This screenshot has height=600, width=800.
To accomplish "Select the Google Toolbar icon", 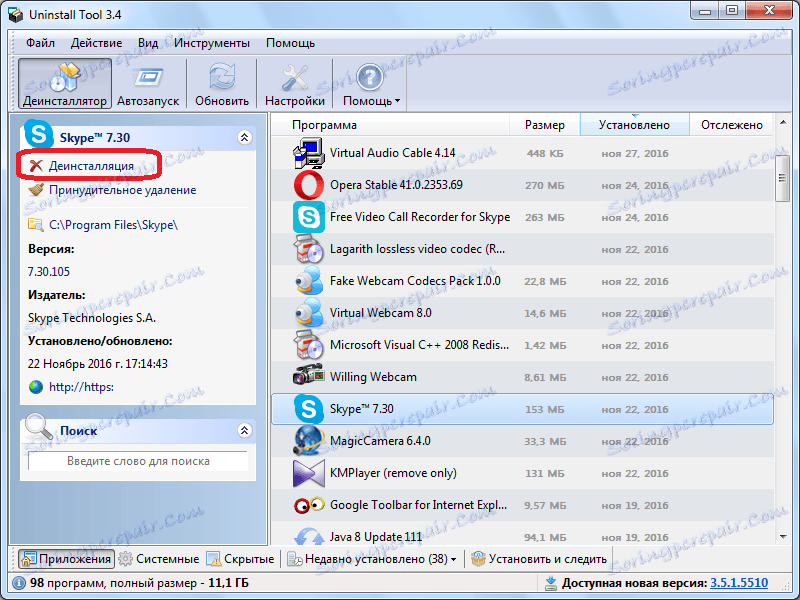I will click(309, 505).
